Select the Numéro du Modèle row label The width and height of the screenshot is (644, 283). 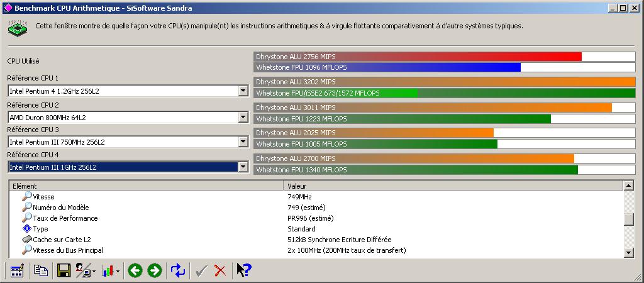tap(61, 208)
